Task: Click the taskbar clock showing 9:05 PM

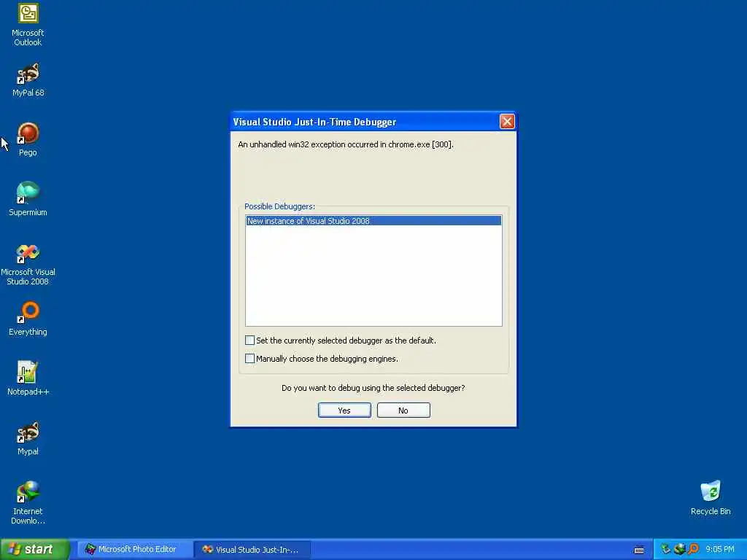Action: [720, 549]
